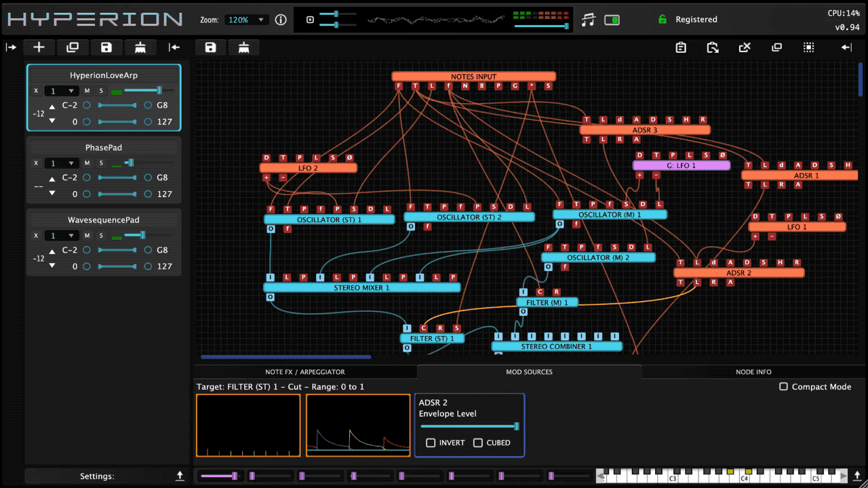Screen dimensions: 868x488
Task: Open the Zoom 120% dropdown
Action: click(x=247, y=20)
